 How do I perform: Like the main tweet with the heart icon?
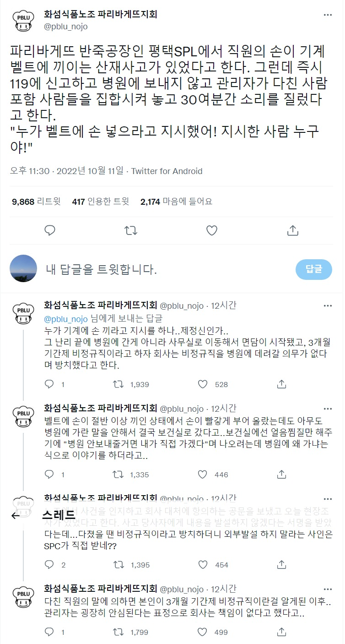(x=211, y=230)
